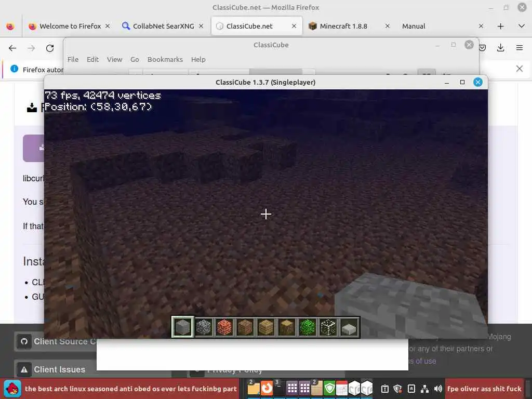The image size is (532, 399).
Task: Close the Minecraft 1.8.8 tab
Action: [388, 26]
